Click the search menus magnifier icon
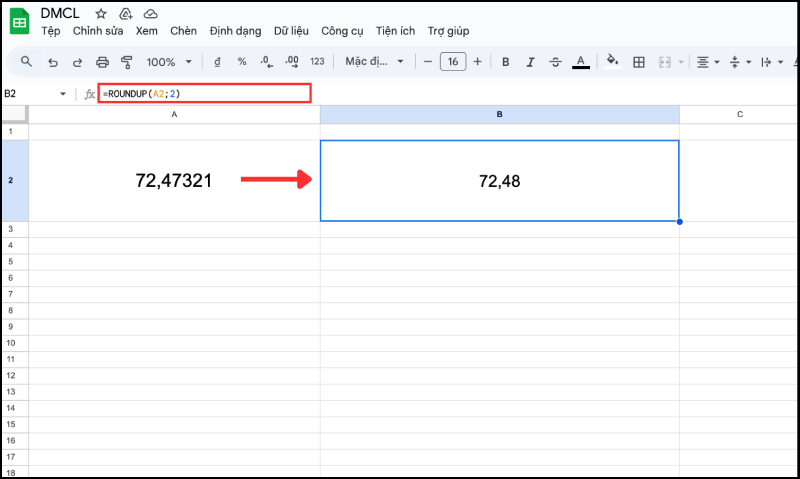This screenshot has height=479, width=800. coord(27,62)
